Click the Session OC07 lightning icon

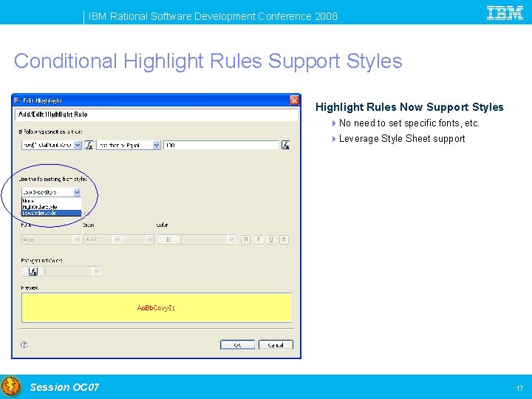pyautogui.click(x=11, y=386)
